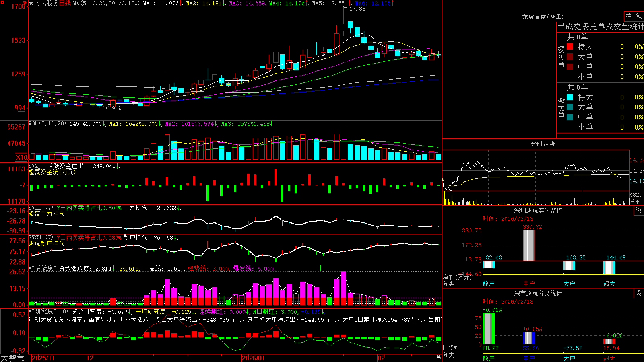Click the MA4: 14.176 green average value
Screen dimensions: 644x362
[289, 3]
